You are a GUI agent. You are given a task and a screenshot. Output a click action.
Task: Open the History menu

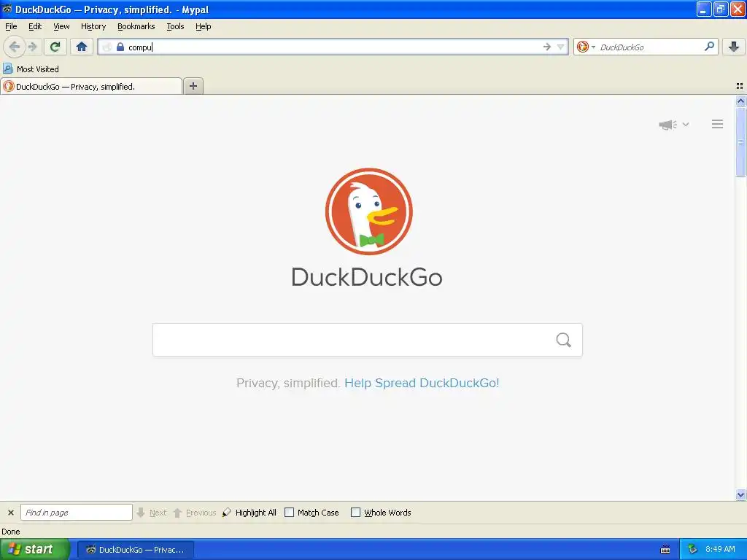pos(93,27)
